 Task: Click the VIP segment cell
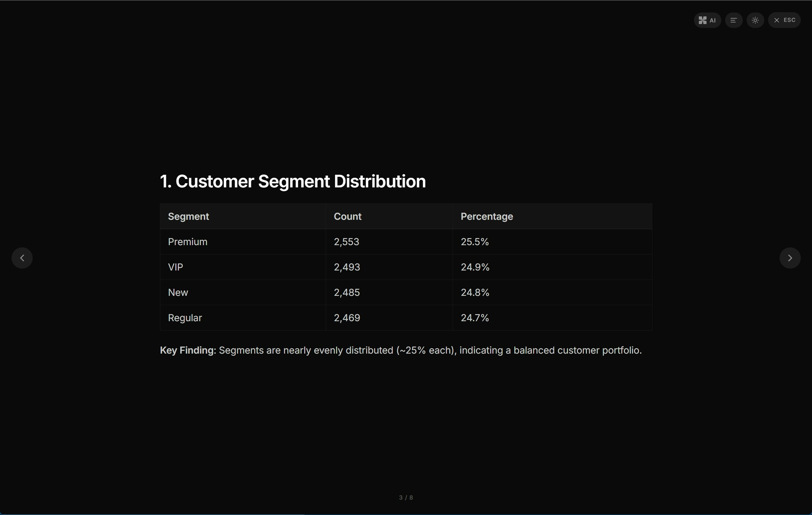pos(243,267)
